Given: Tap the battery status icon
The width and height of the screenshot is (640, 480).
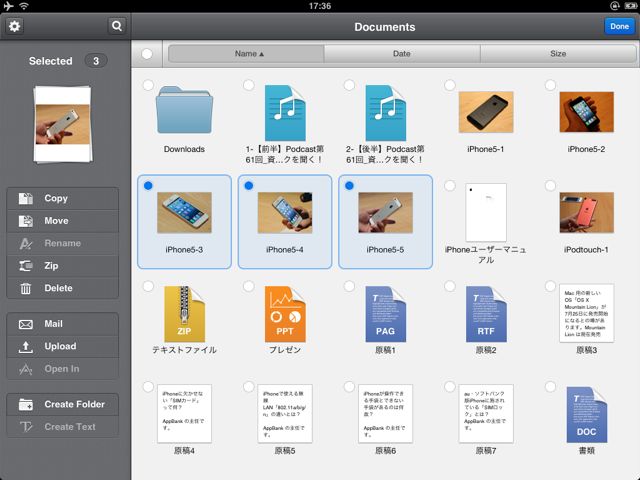Looking at the screenshot, I should (x=631, y=6).
